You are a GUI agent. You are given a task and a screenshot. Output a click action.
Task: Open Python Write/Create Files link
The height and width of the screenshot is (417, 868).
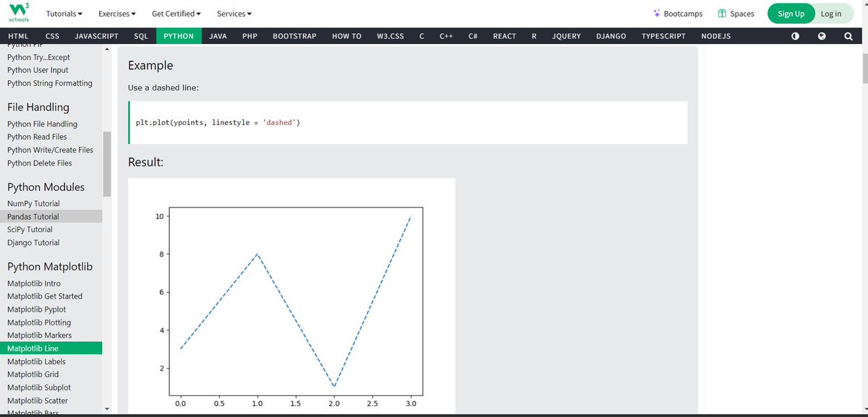(x=51, y=150)
